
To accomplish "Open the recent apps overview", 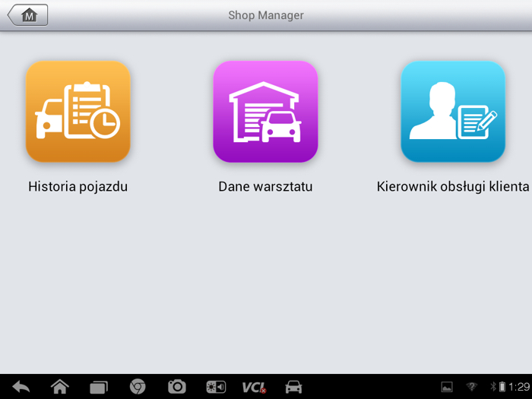I will click(99, 387).
